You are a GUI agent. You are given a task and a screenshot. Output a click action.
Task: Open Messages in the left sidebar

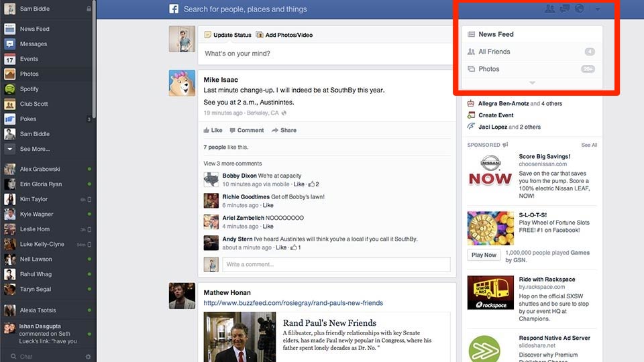[33, 44]
